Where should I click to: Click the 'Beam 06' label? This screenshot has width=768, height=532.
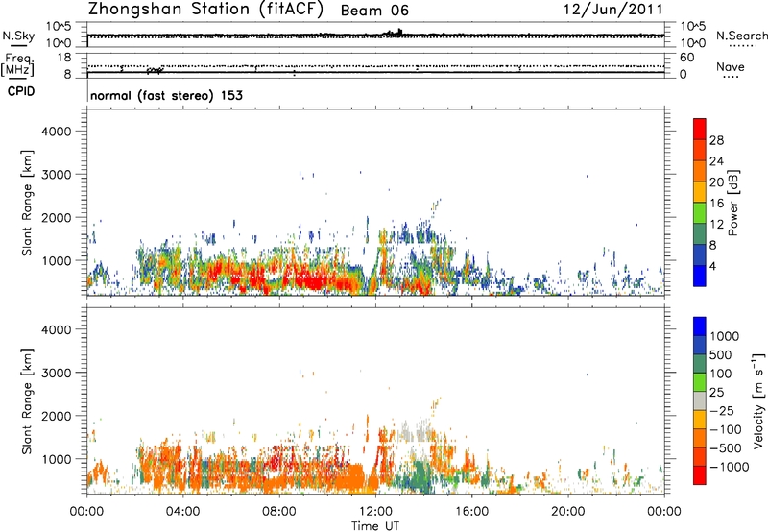[x=374, y=11]
